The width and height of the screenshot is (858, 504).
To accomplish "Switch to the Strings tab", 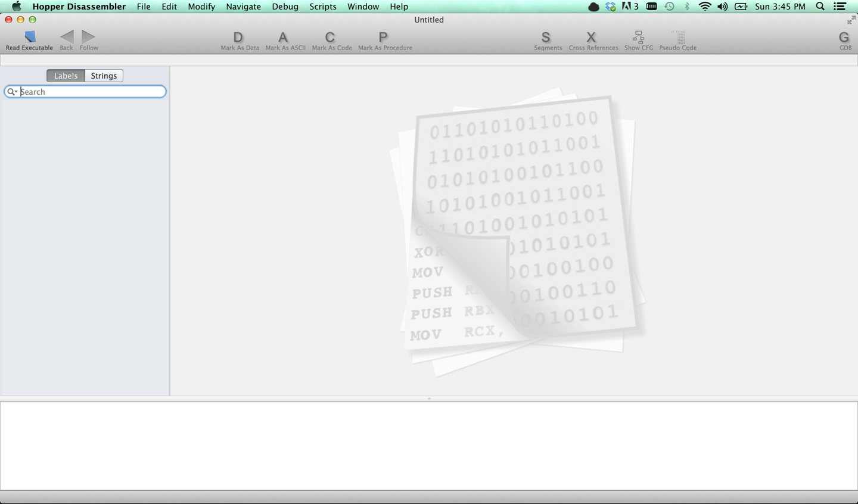I will [x=104, y=76].
